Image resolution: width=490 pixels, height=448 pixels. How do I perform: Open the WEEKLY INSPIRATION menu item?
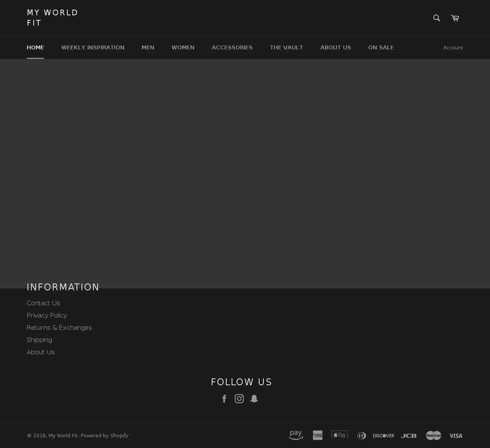pos(92,47)
